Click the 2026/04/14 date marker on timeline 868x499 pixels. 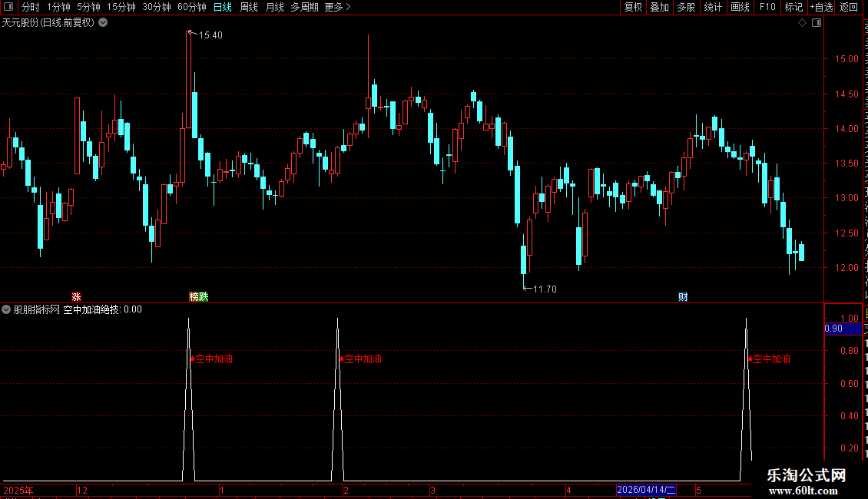point(646,490)
